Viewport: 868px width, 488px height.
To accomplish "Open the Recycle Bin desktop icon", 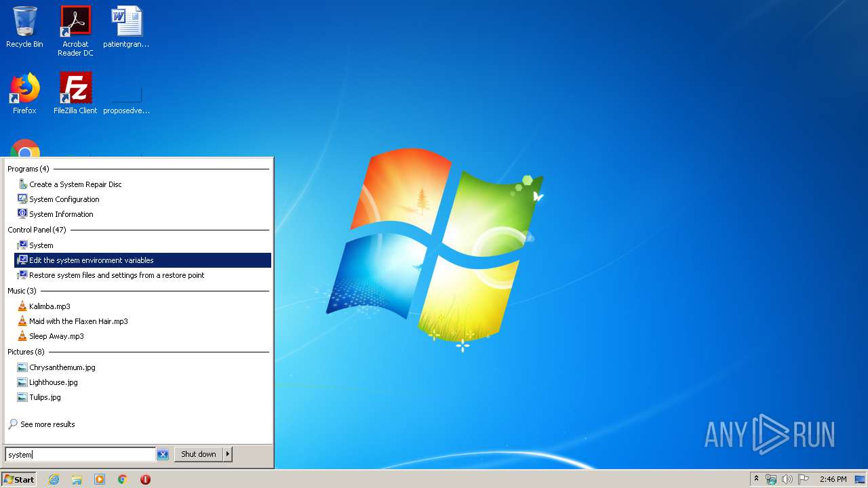I will coord(24,27).
